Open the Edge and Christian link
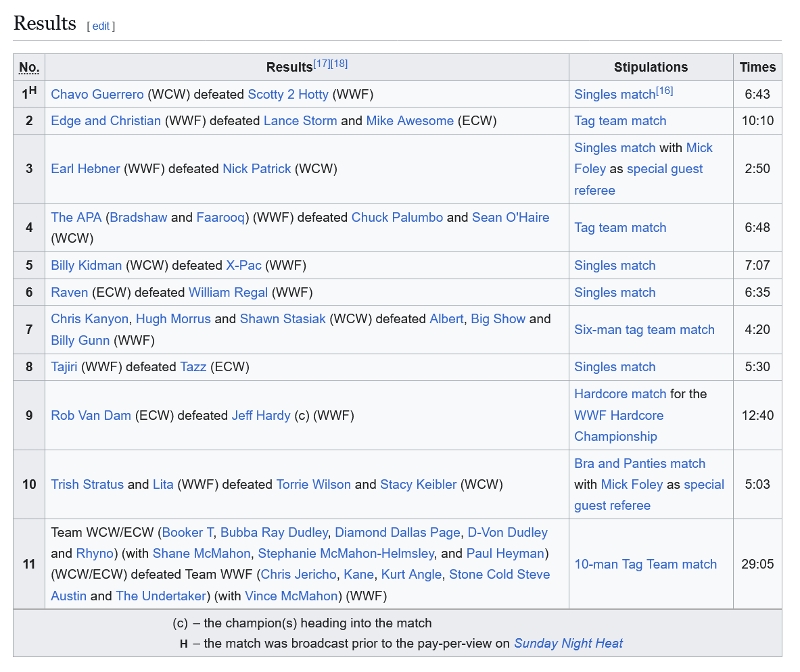The image size is (800, 672). 105,121
